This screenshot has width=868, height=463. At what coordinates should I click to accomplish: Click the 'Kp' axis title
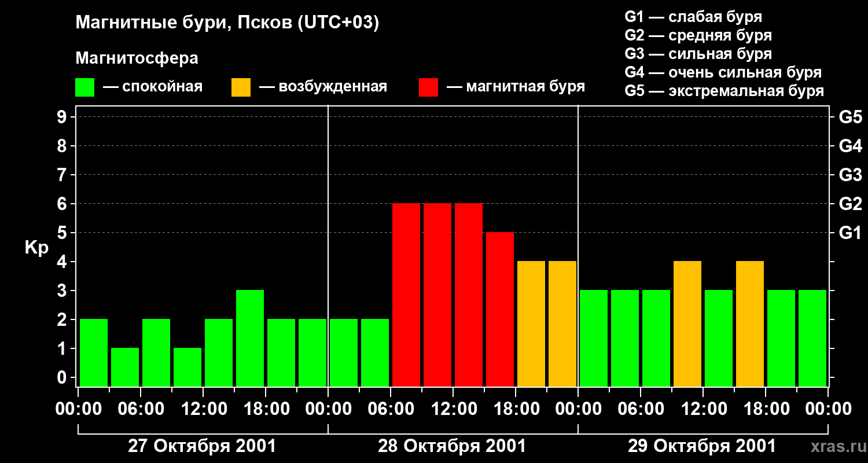(x=36, y=248)
